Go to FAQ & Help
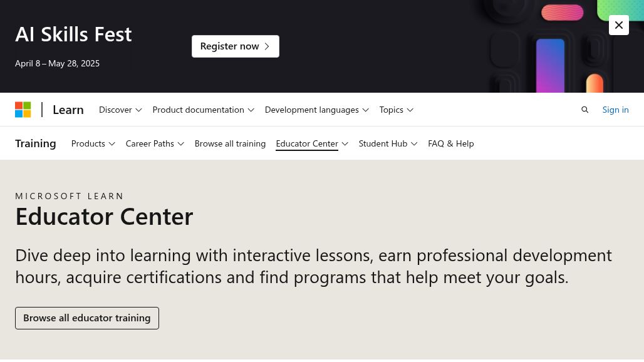Viewport: 644px width, 362px height. 451,143
